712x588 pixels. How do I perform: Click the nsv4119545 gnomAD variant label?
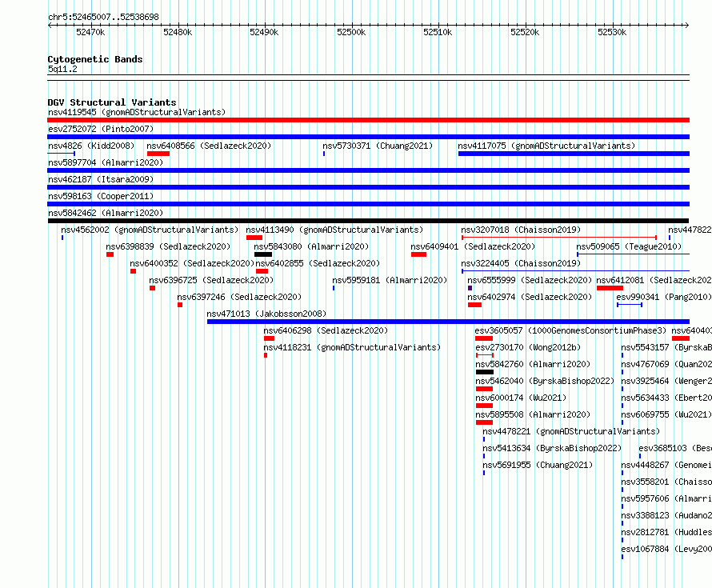pos(137,112)
